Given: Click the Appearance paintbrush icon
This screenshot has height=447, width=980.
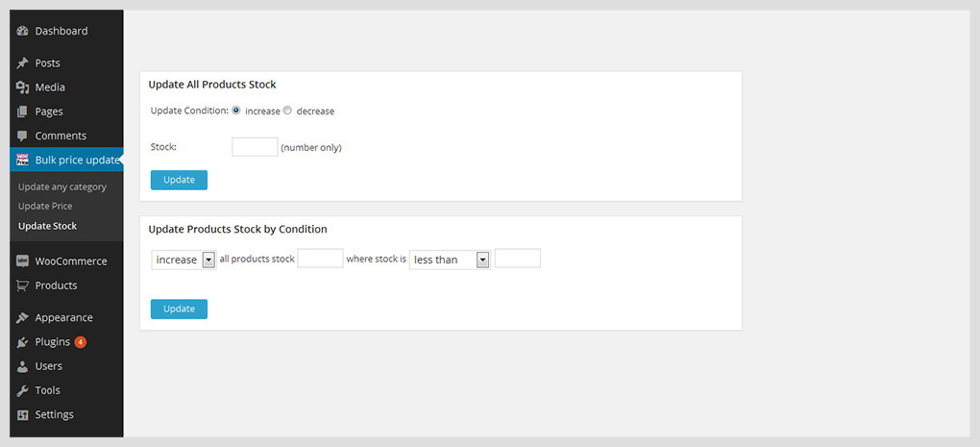Looking at the screenshot, I should pyautogui.click(x=22, y=317).
